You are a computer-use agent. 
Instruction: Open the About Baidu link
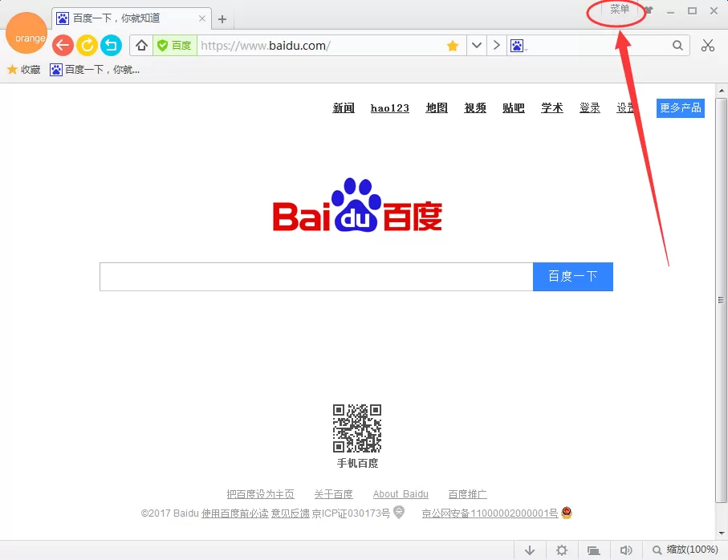pos(401,494)
